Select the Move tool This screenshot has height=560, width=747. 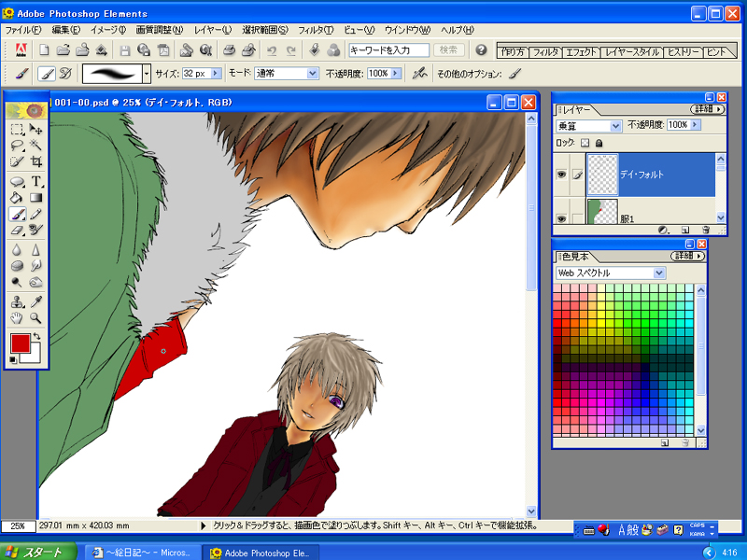tap(35, 129)
